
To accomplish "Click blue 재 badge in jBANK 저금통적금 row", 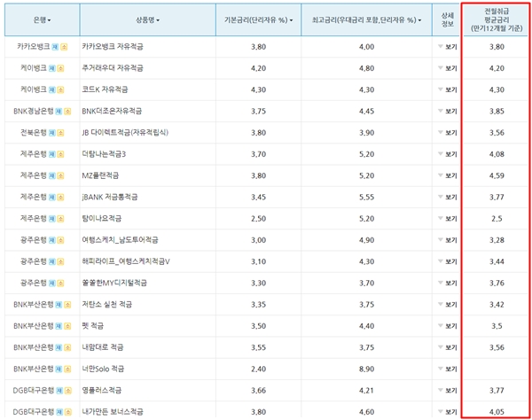I will tap(52, 198).
